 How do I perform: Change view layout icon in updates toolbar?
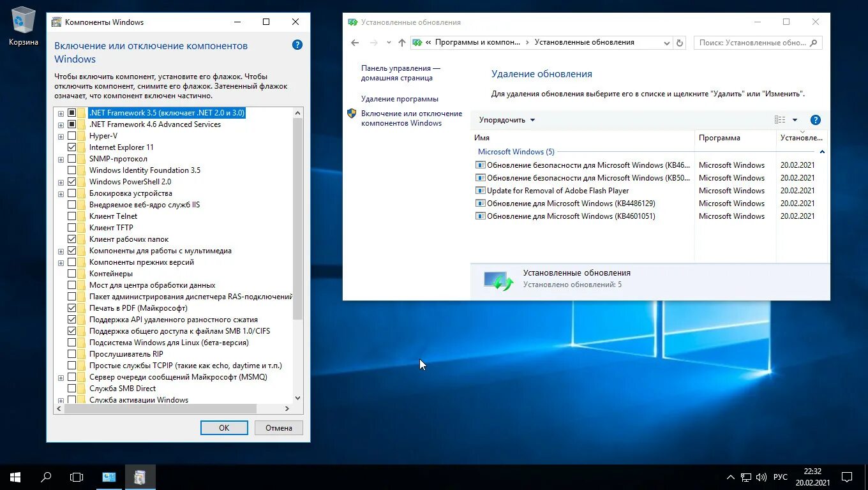(x=780, y=120)
